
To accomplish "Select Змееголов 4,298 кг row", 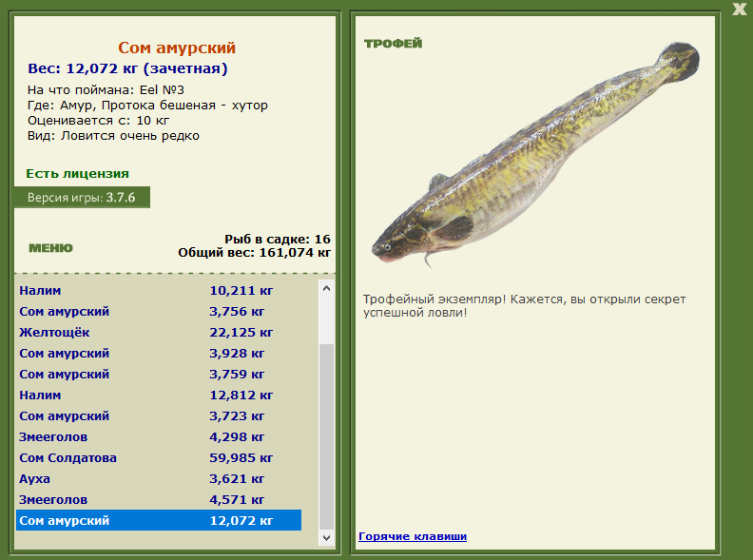I will click(159, 437).
